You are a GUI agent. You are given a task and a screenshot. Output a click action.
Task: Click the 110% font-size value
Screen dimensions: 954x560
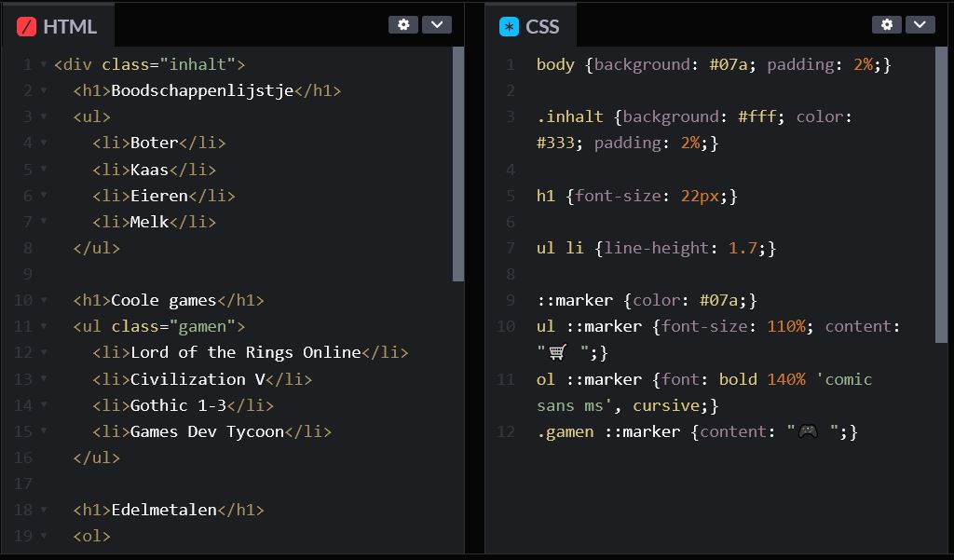click(786, 326)
